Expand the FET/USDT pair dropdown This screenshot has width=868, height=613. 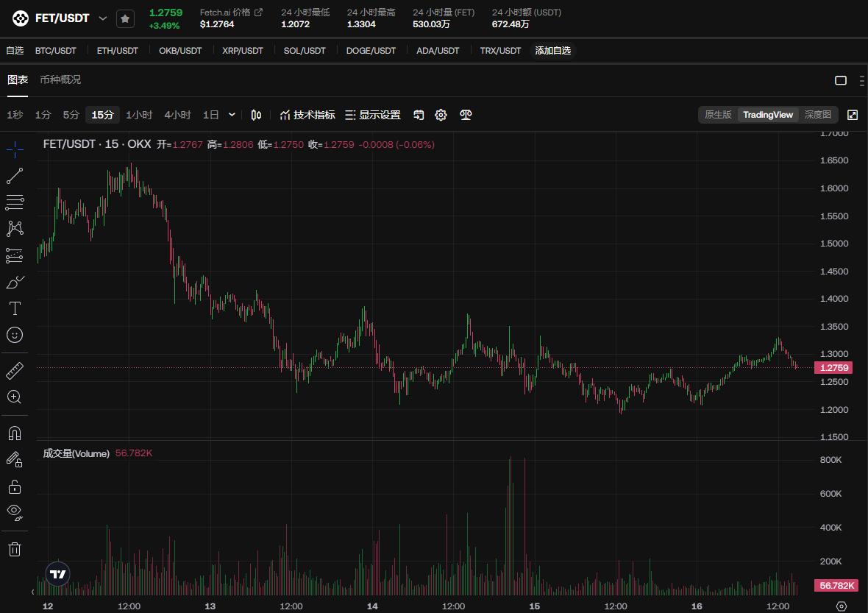(x=103, y=18)
